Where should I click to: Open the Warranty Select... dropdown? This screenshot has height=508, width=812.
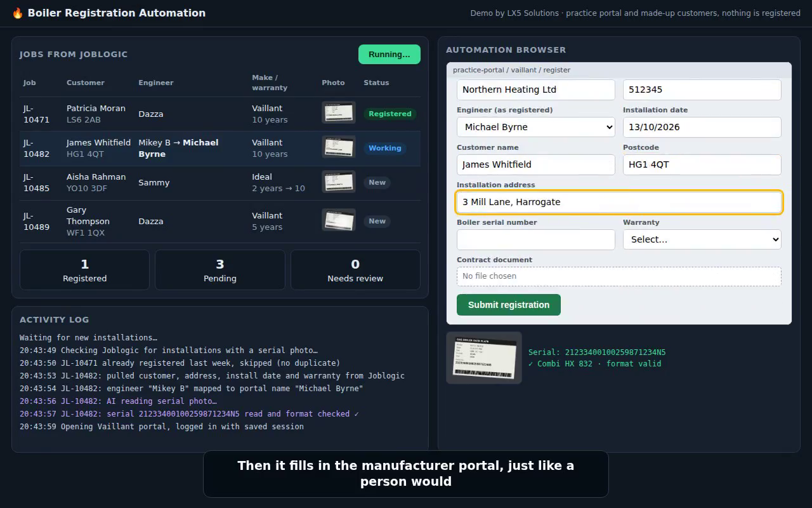pyautogui.click(x=702, y=239)
